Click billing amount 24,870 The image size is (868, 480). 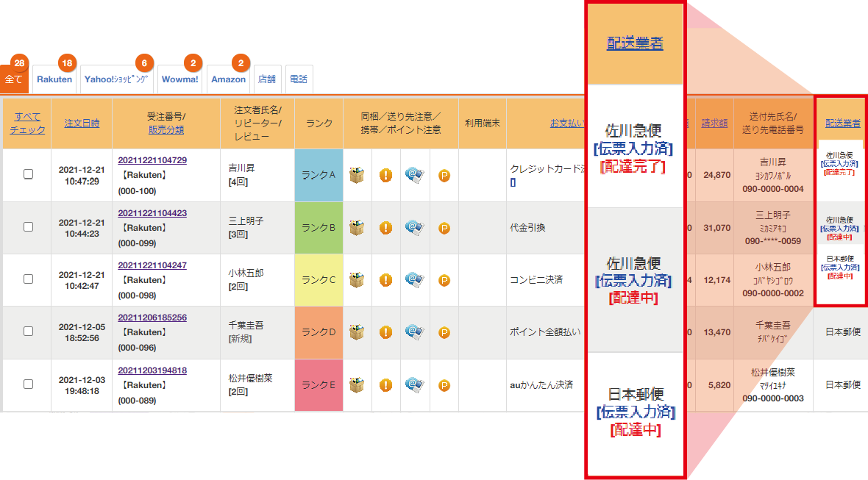coord(717,175)
